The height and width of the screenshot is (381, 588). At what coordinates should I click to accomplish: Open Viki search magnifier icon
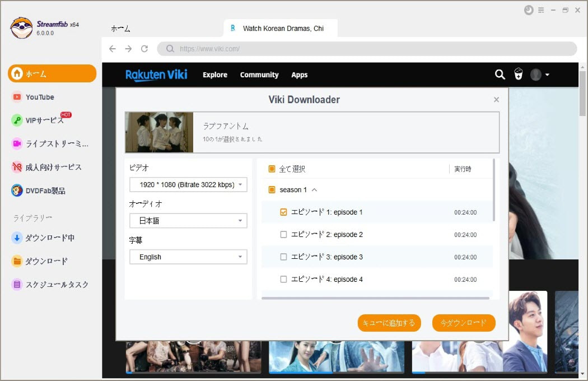500,75
